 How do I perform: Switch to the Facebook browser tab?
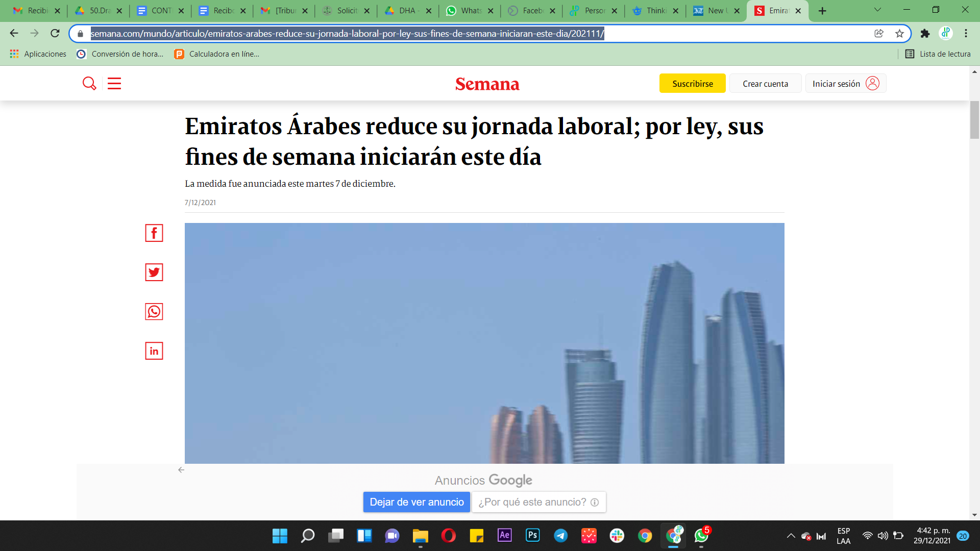coord(526,11)
